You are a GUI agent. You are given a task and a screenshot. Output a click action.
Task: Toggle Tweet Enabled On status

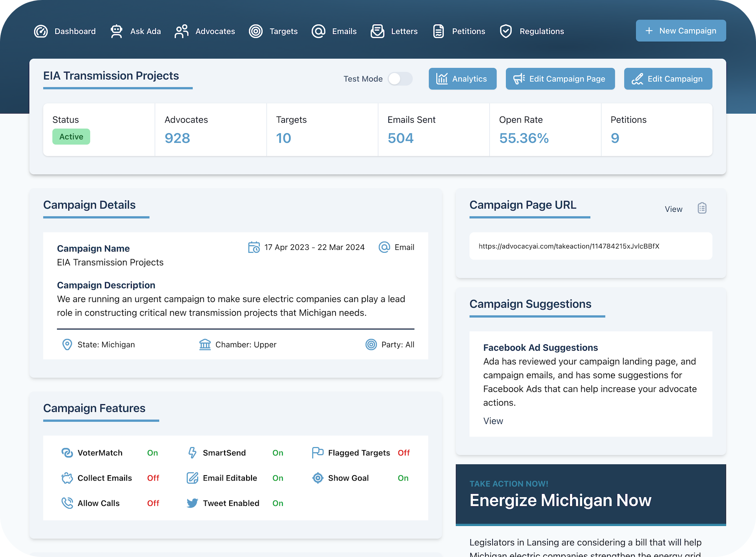(x=278, y=503)
